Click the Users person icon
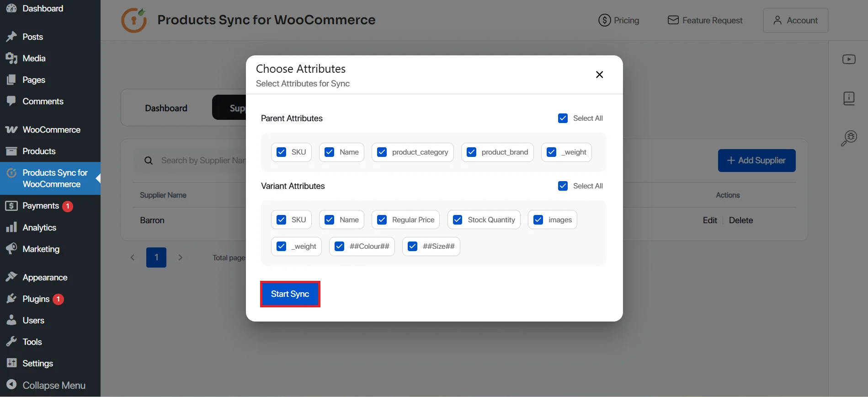This screenshot has width=868, height=397. (11, 320)
